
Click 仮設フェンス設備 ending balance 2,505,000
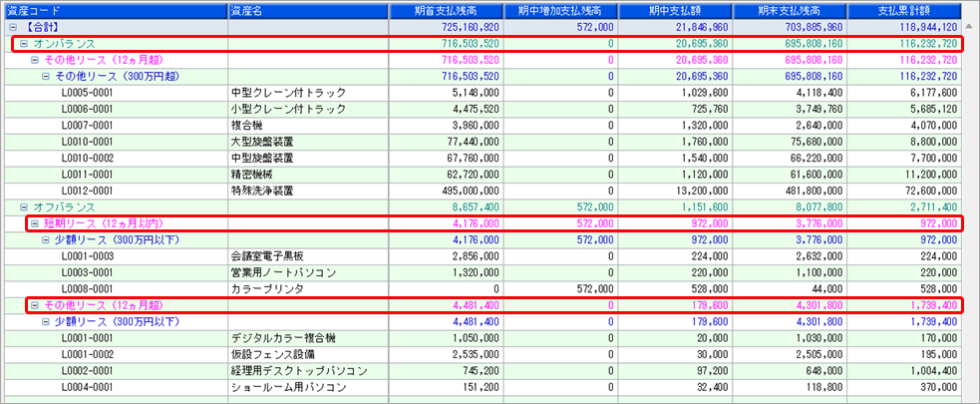(821, 354)
